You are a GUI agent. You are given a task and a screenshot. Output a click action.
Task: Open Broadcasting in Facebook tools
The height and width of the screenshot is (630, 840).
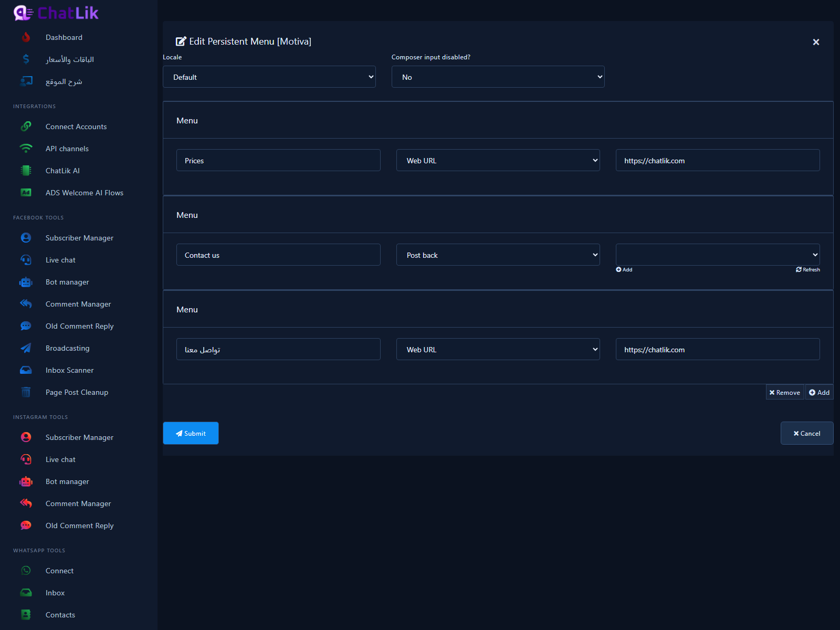[x=68, y=348]
